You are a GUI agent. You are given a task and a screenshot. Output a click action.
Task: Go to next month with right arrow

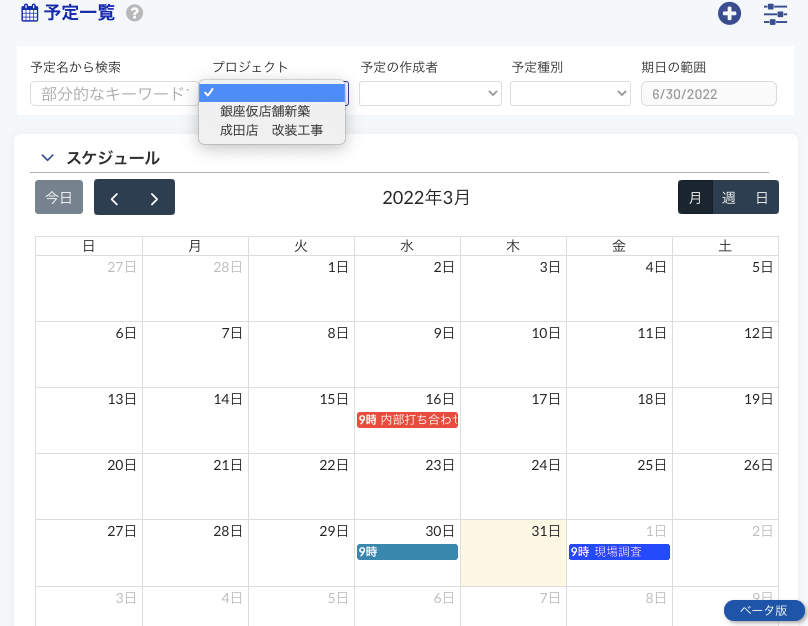click(154, 198)
